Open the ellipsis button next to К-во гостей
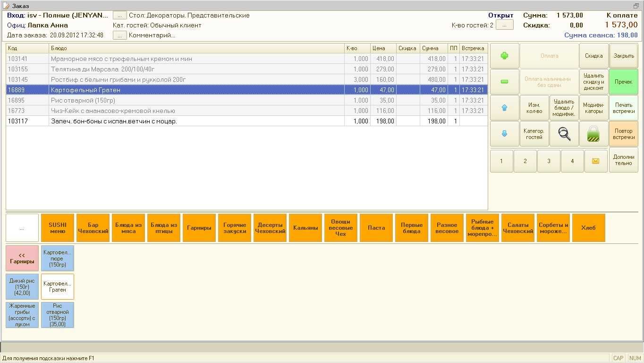Viewport: 644px width, 363px height. coord(504,25)
